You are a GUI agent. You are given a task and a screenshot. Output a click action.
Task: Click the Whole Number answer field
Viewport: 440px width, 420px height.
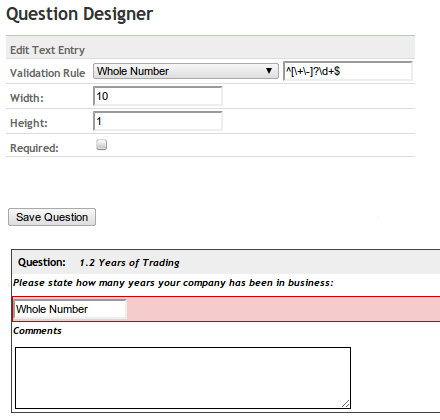[x=70, y=309]
